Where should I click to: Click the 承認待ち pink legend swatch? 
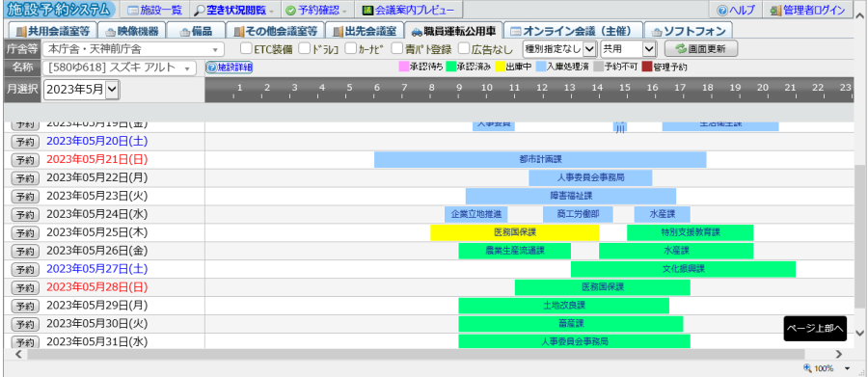pyautogui.click(x=403, y=67)
